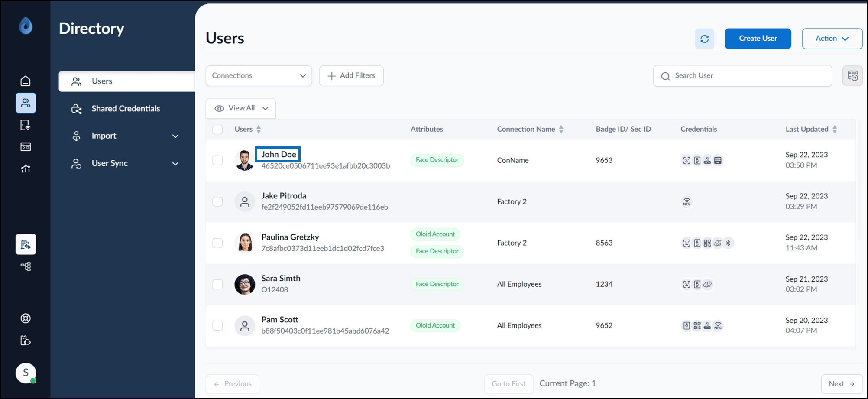Click Pam Scott's NFC credential icon
Image resolution: width=868 pixels, height=399 pixels.
[718, 326]
